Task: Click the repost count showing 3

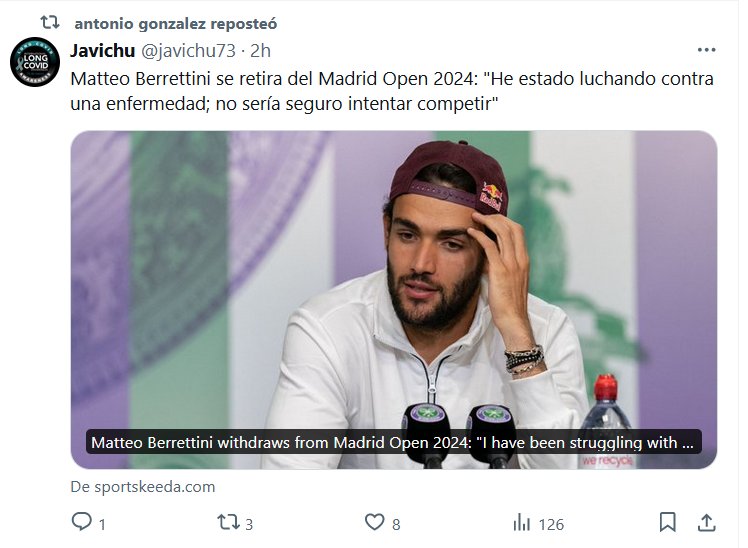Action: [x=249, y=523]
